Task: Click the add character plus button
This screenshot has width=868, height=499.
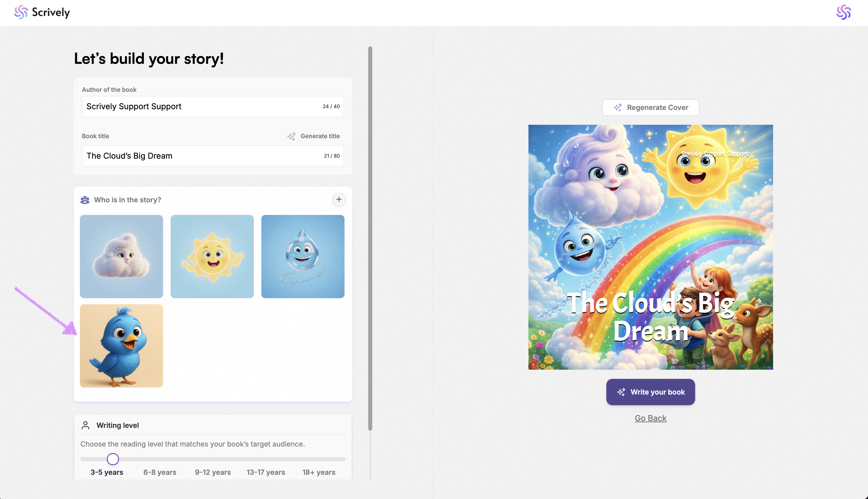Action: click(339, 200)
